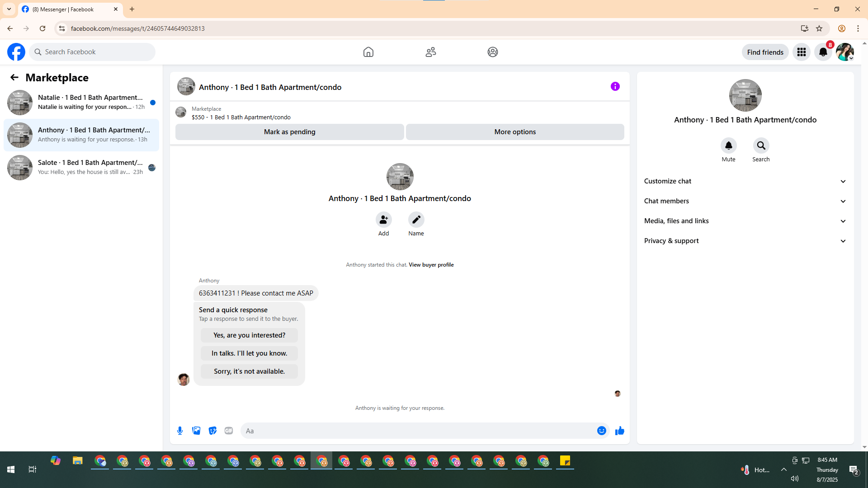Click More options button

tap(515, 132)
